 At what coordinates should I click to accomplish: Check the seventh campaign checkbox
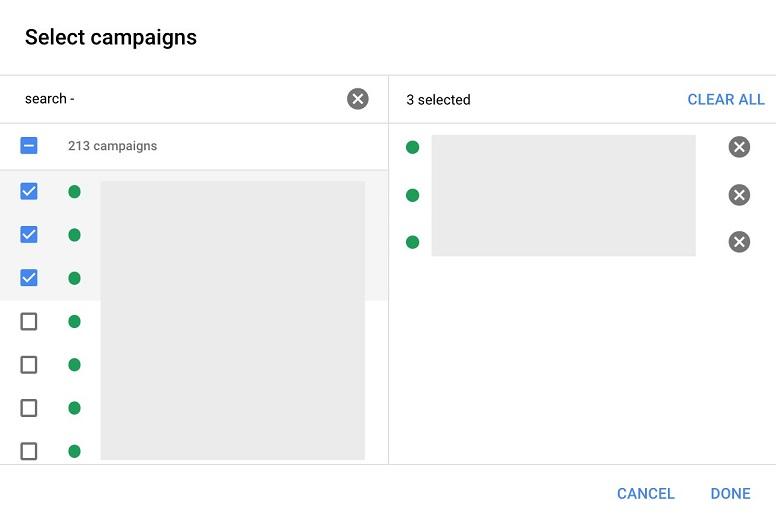click(x=29, y=451)
